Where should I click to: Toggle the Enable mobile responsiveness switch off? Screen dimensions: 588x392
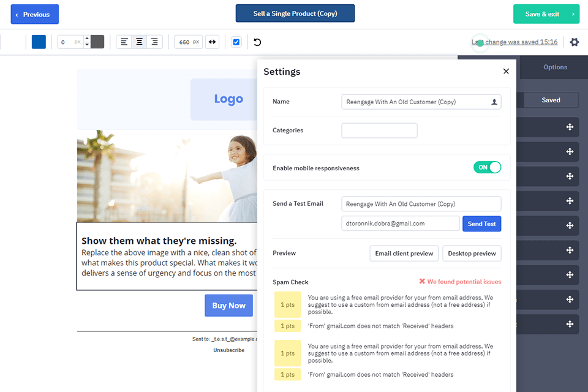pyautogui.click(x=487, y=167)
